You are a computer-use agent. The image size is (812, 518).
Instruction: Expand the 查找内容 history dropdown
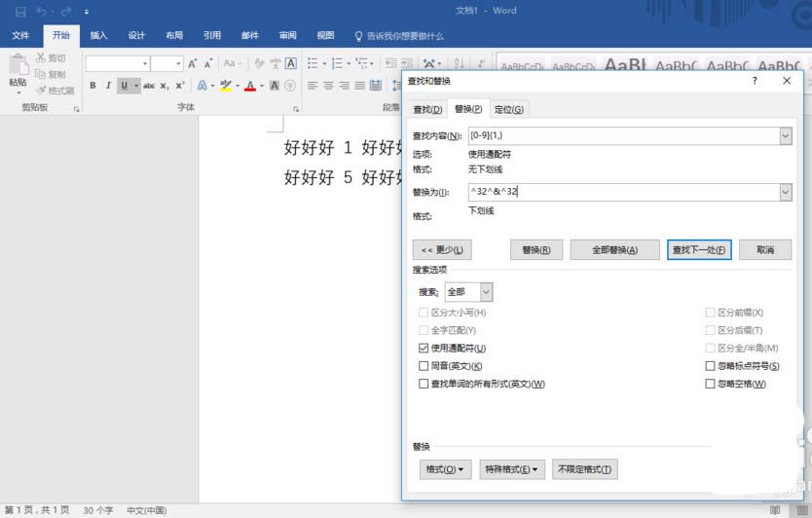point(785,136)
